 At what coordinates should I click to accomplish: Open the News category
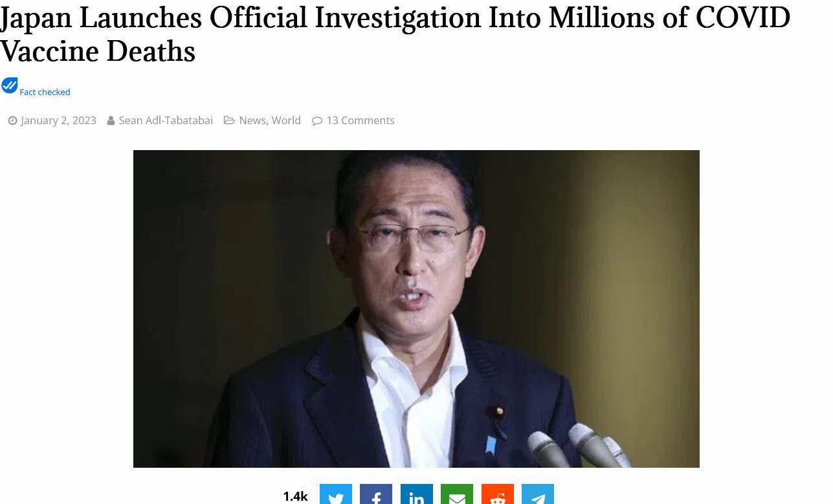pyautogui.click(x=252, y=120)
